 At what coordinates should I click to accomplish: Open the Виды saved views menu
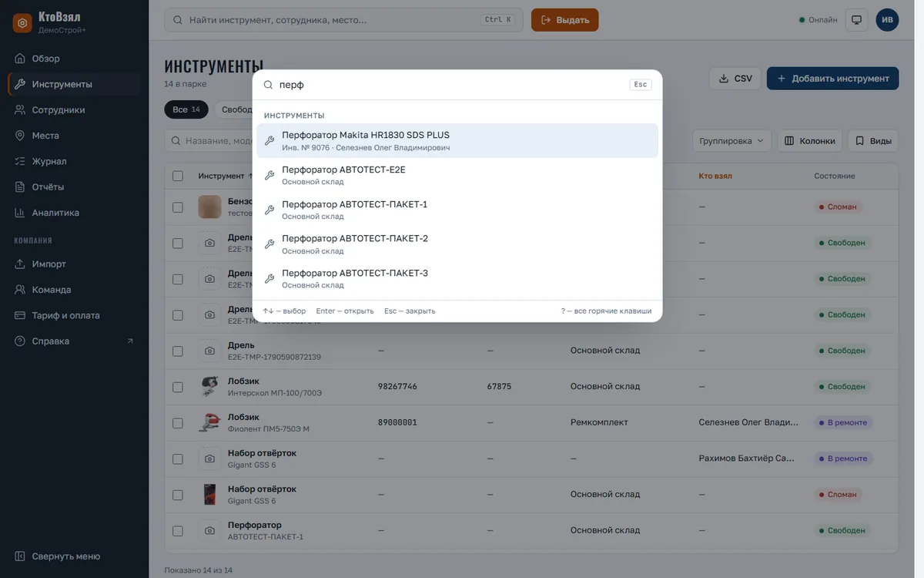click(x=873, y=141)
